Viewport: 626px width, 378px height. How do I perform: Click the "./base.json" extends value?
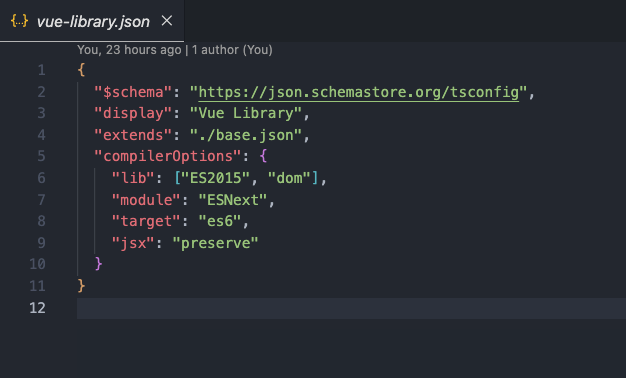coord(246,135)
